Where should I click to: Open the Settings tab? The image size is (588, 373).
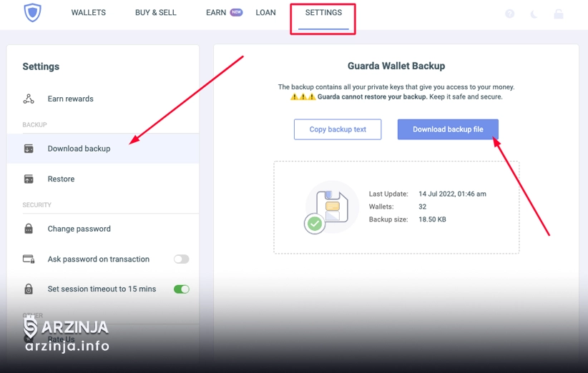tap(323, 13)
